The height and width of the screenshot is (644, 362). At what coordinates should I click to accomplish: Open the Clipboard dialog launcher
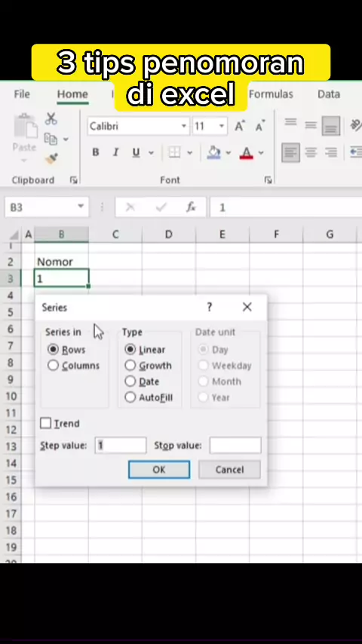74,180
